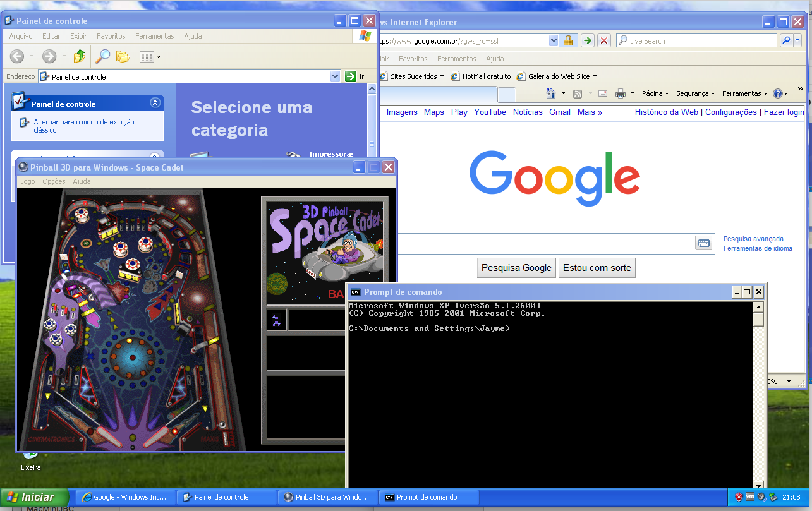Screen dimensions: 812x511
Task: Click the Pesquisa Google button
Action: pos(516,268)
